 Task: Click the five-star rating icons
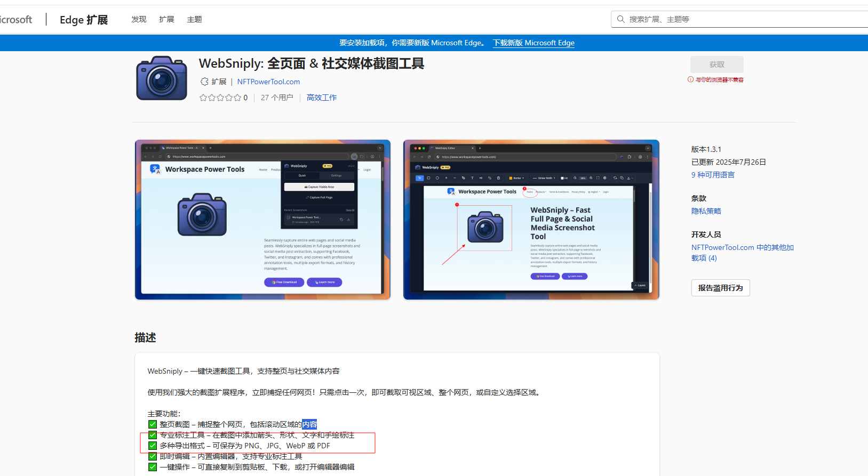220,98
